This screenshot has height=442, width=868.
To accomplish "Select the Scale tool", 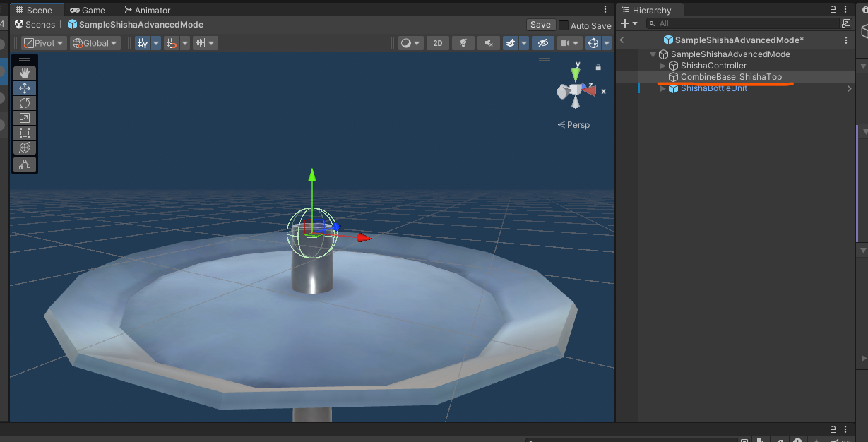I will point(25,118).
